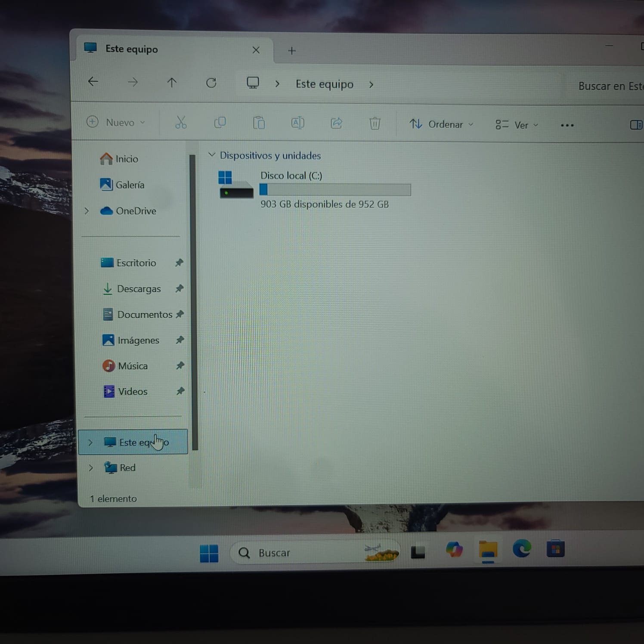644x644 pixels.
Task: Click Este equipo breadcrumb in address bar
Action: coord(325,84)
